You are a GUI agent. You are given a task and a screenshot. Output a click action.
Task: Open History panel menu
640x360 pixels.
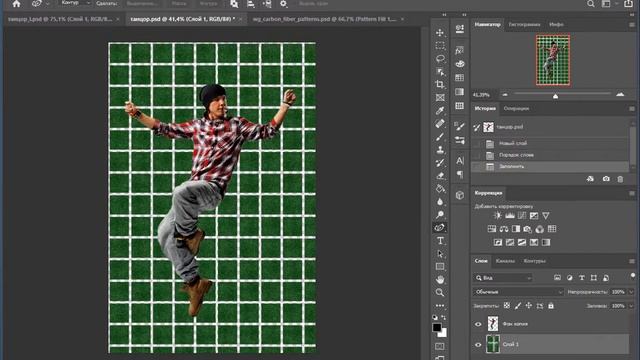pyautogui.click(x=631, y=109)
